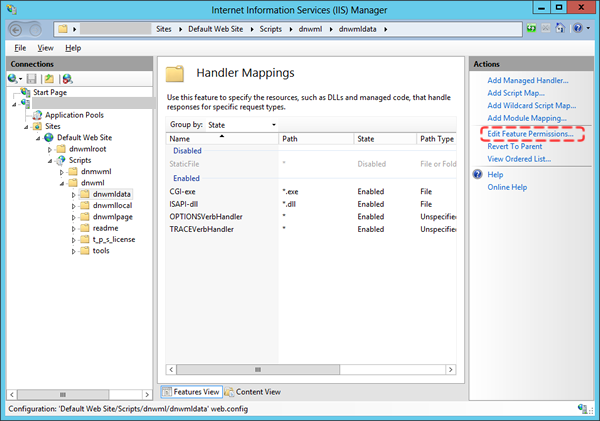The height and width of the screenshot is (421, 600).
Task: Click the Stop loading icon in toolbar
Action: [x=546, y=28]
